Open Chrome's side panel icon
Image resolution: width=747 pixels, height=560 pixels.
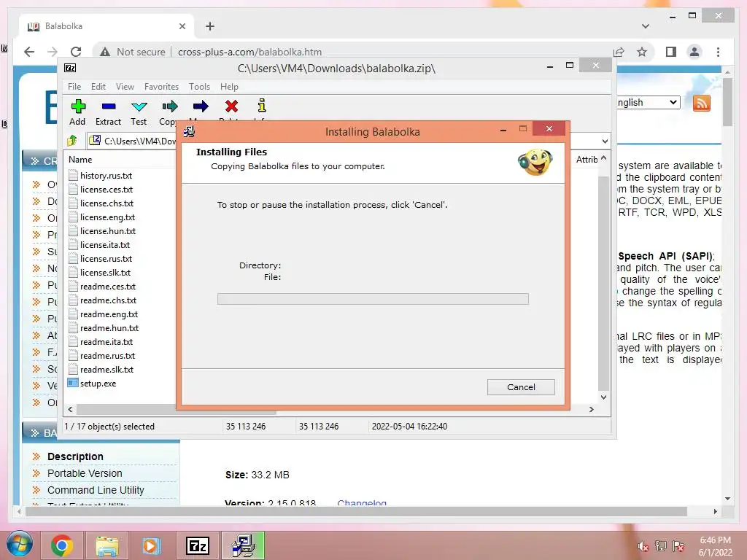[x=671, y=52]
